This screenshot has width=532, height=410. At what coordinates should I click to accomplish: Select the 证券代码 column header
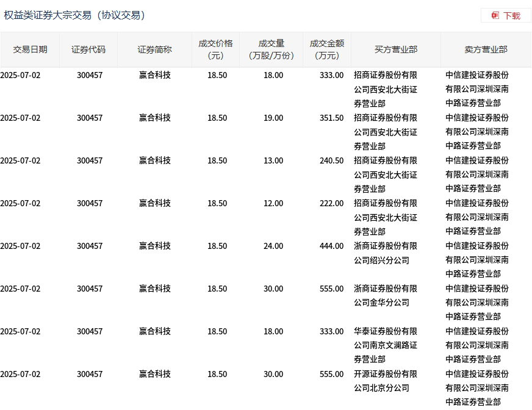(x=88, y=49)
